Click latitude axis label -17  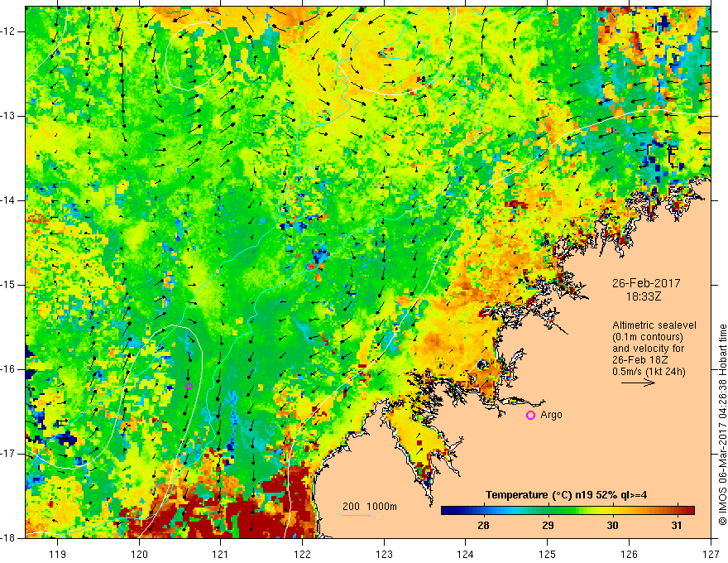tap(9, 454)
